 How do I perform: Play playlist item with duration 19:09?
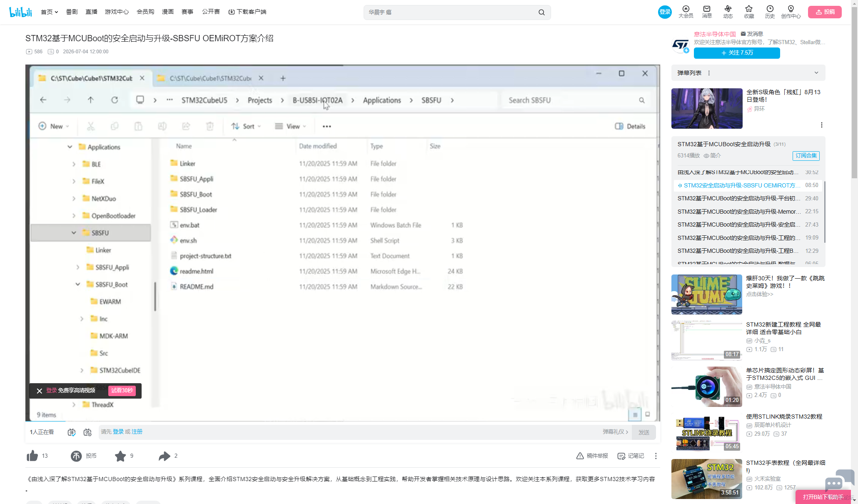[x=748, y=238]
